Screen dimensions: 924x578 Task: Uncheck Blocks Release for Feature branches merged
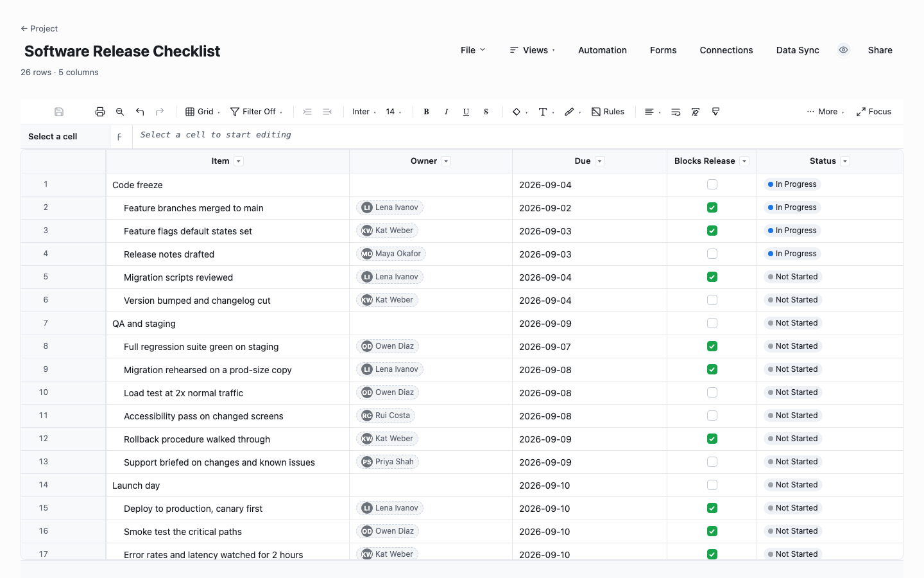point(712,207)
